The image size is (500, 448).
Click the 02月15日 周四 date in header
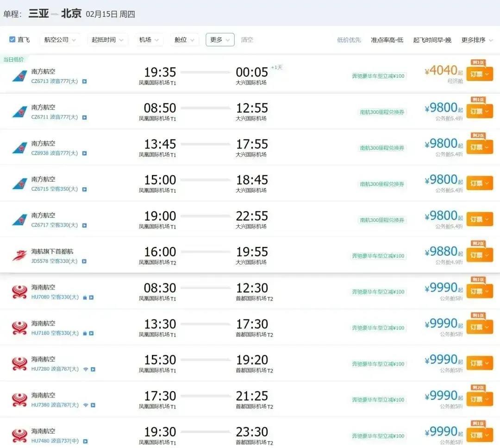110,14
